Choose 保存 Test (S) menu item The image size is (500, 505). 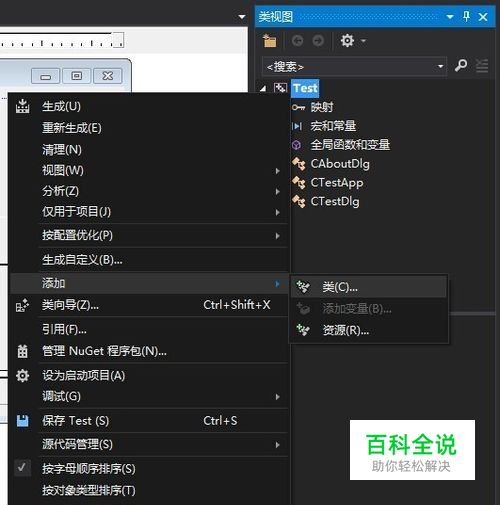click(x=149, y=421)
